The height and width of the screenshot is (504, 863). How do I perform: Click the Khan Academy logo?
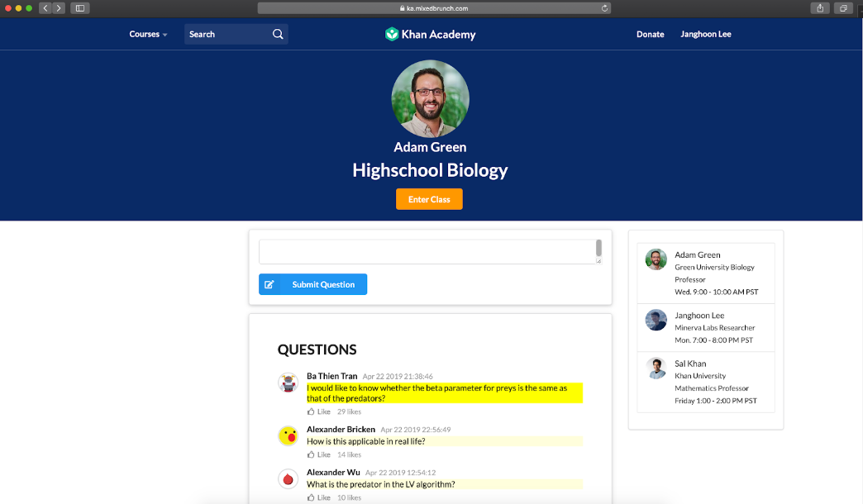pyautogui.click(x=430, y=35)
